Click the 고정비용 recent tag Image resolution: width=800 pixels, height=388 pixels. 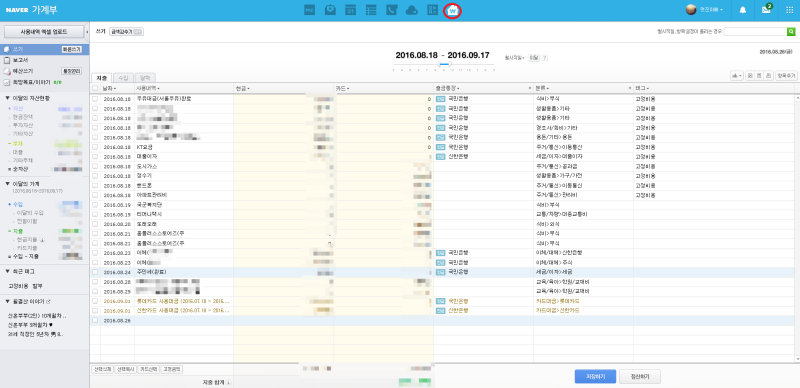coord(18,286)
